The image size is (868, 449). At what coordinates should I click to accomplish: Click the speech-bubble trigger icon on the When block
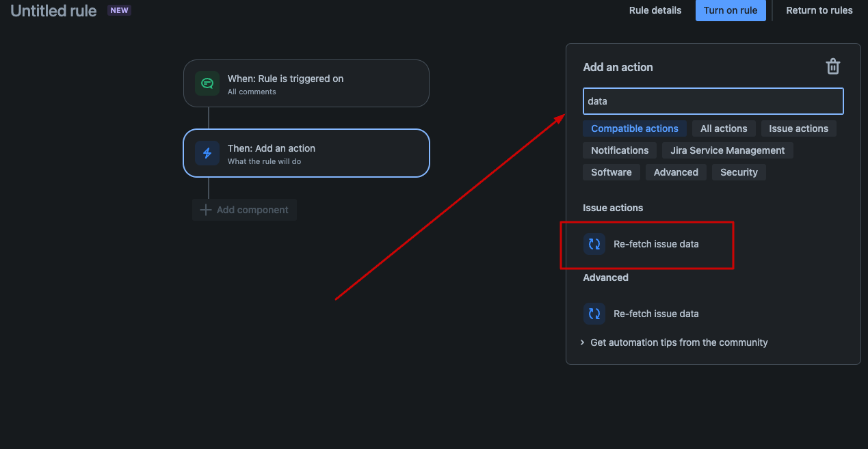(207, 83)
